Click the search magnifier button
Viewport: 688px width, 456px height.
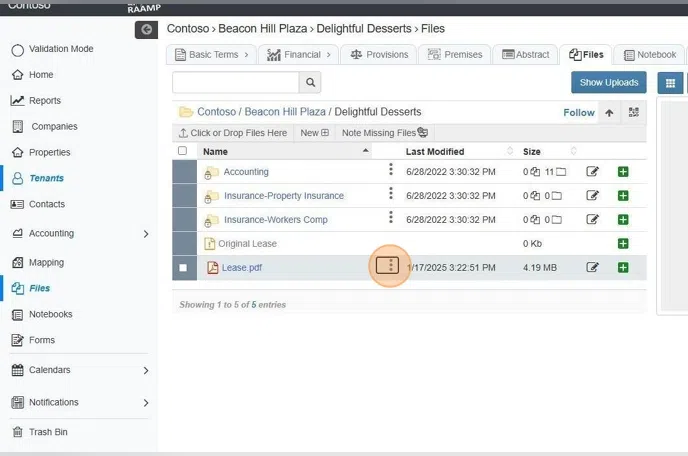[311, 83]
